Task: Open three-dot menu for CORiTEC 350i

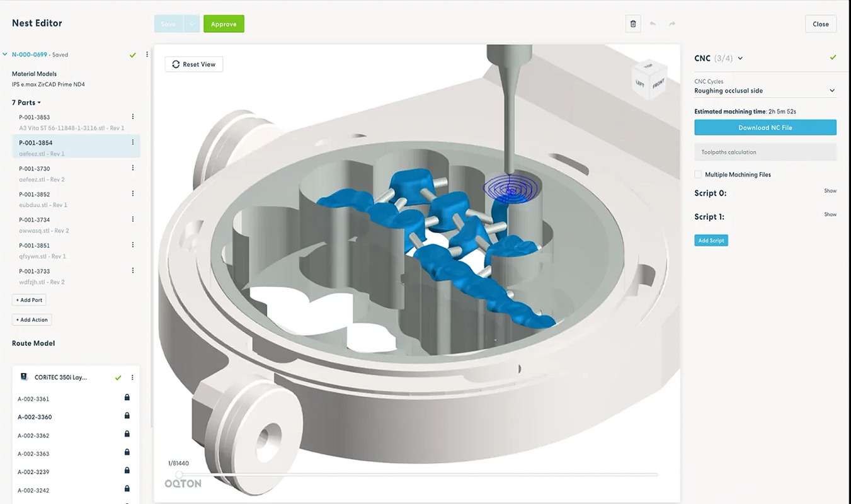Action: pos(132,377)
